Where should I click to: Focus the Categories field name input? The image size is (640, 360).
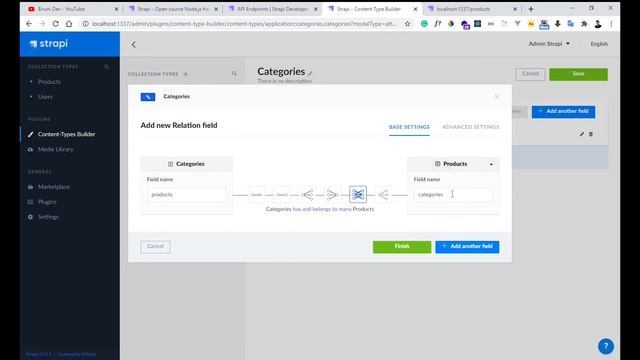point(186,195)
